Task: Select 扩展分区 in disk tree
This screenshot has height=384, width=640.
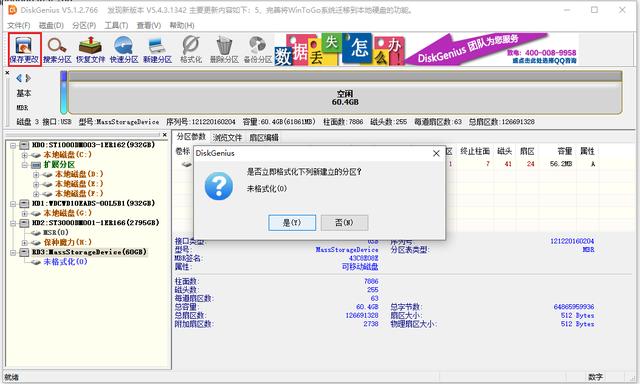Action: pyautogui.click(x=59, y=165)
